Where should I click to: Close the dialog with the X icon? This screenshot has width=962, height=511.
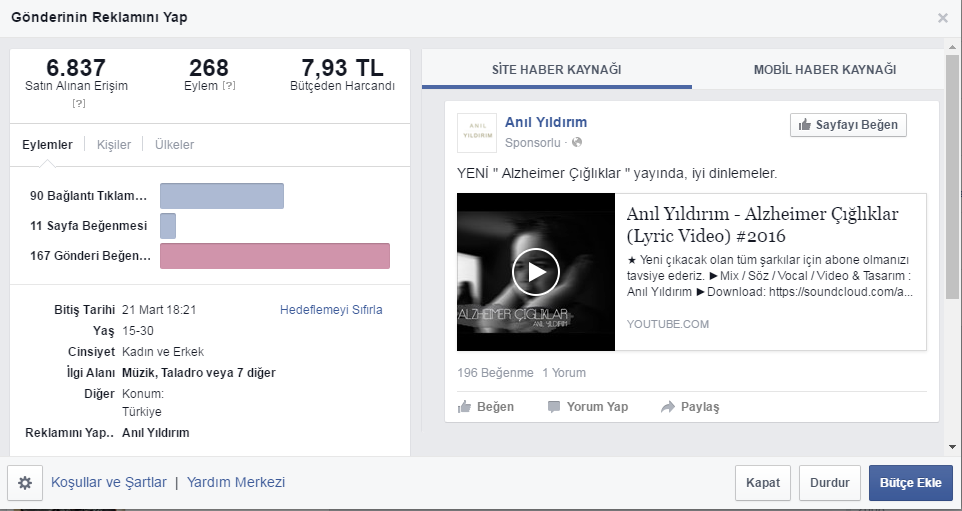(x=942, y=18)
